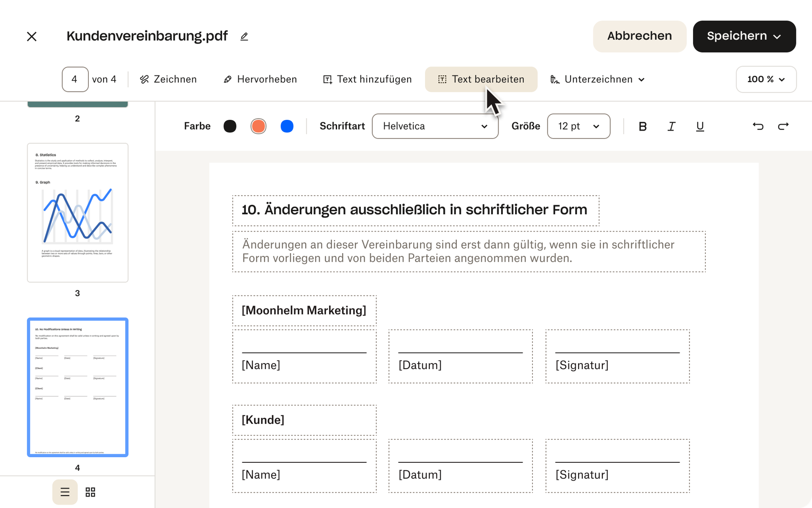Viewport: 812px width, 508px height.
Task: Select the Text bearbeiten tool
Action: coord(481,79)
